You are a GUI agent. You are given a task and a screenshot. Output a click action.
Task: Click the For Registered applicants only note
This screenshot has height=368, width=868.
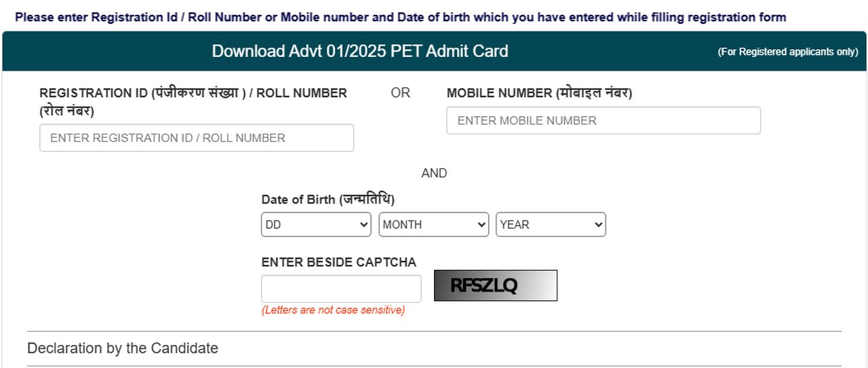(787, 52)
